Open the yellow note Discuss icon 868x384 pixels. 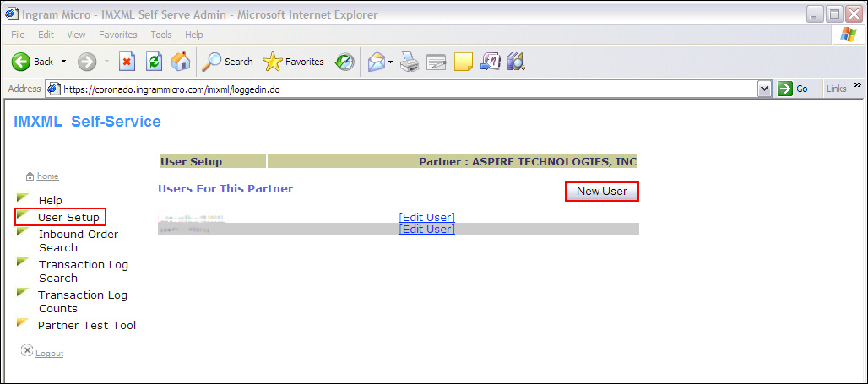[x=464, y=62]
